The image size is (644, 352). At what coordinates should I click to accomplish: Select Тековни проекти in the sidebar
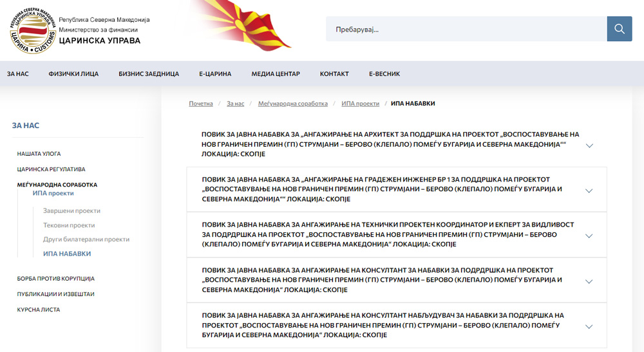tap(69, 225)
